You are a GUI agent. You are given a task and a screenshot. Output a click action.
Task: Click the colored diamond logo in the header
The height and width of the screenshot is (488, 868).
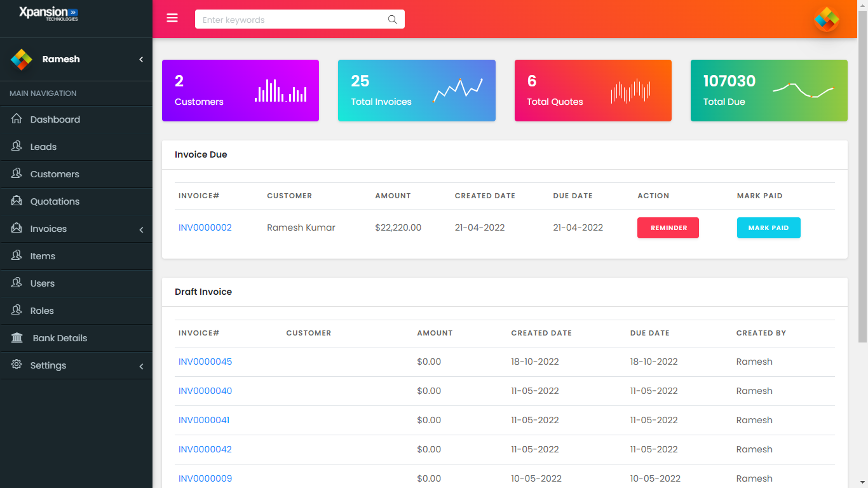coord(827,19)
